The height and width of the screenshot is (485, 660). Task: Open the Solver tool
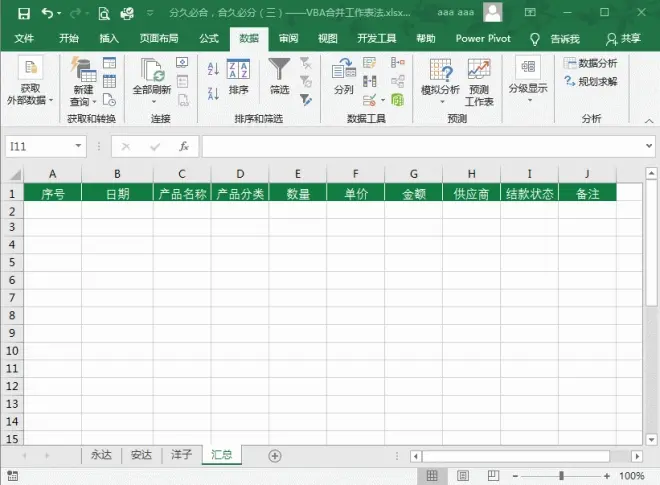tap(591, 81)
